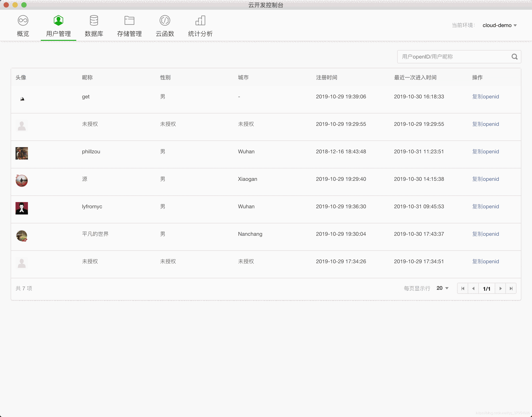This screenshot has height=417, width=532.
Task: Click phillzou's avatar thumbnail
Action: (22, 153)
